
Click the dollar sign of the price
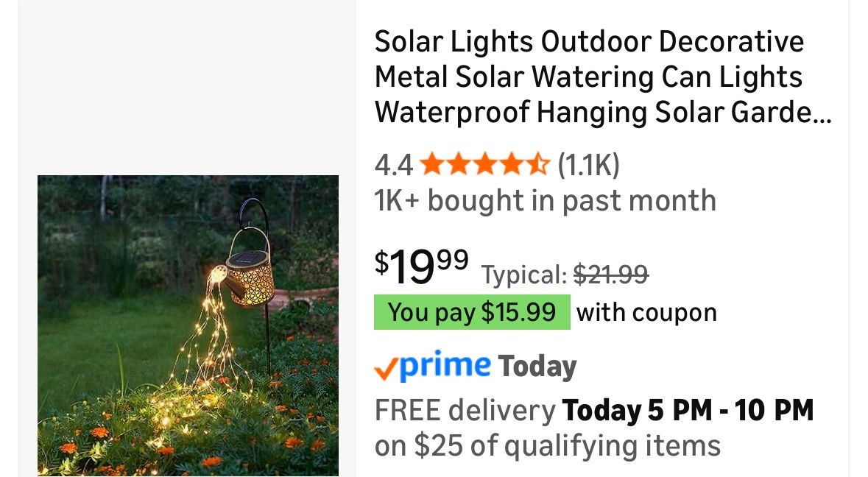381,261
